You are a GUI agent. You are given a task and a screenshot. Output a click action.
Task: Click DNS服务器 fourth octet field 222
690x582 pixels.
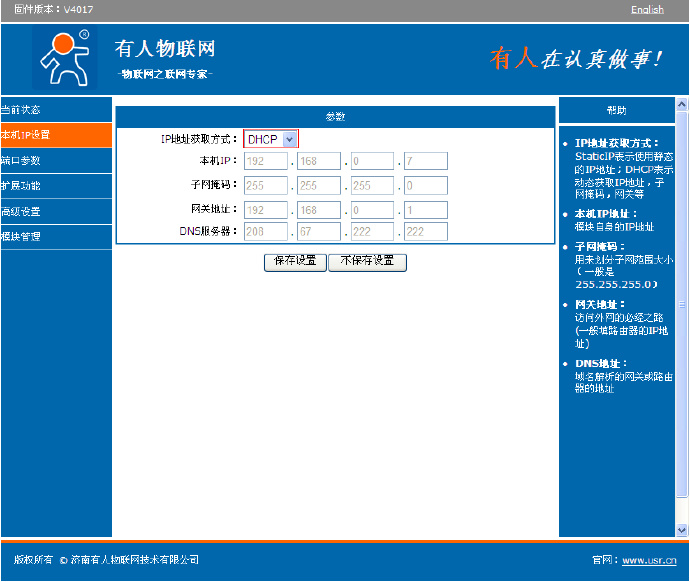click(426, 231)
